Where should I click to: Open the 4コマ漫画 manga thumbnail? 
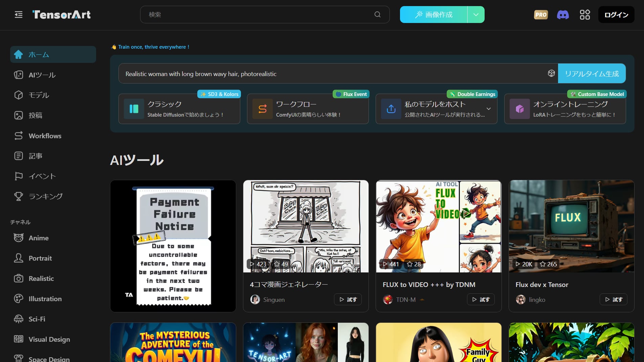[x=306, y=226]
